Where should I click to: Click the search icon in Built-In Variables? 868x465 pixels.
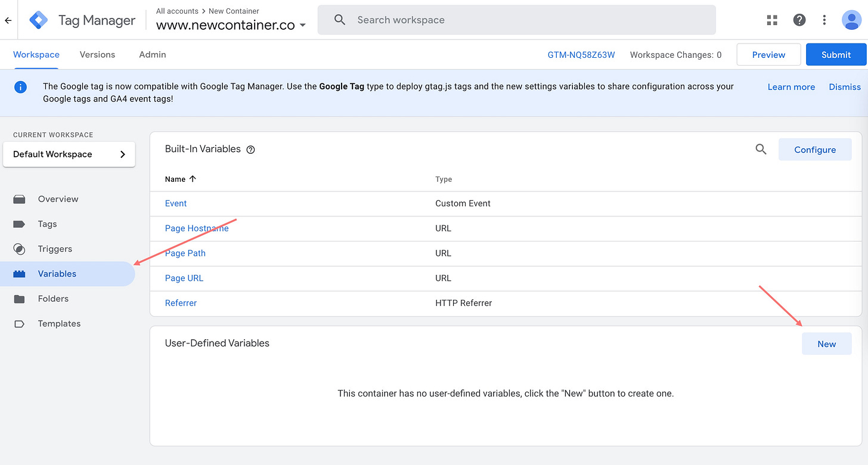tap(761, 150)
